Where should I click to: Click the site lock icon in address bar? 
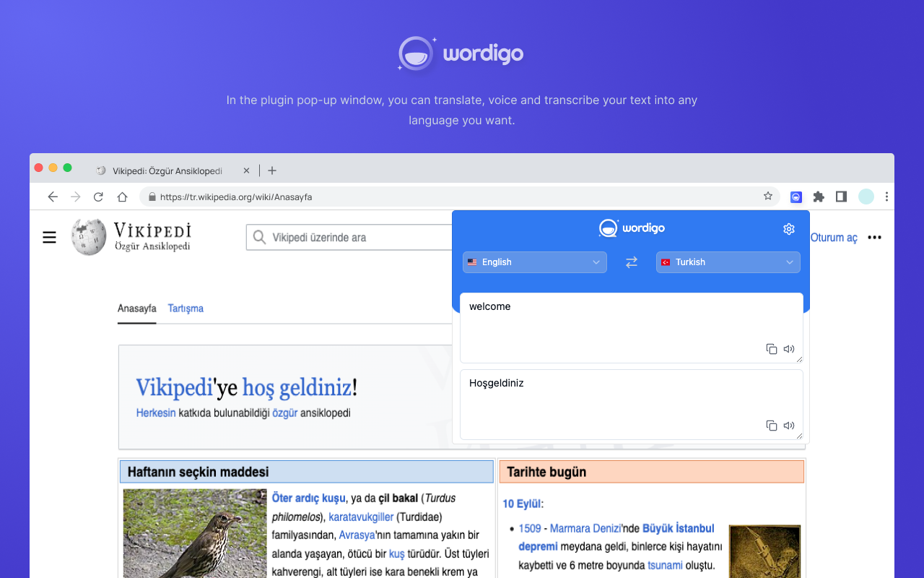point(152,197)
